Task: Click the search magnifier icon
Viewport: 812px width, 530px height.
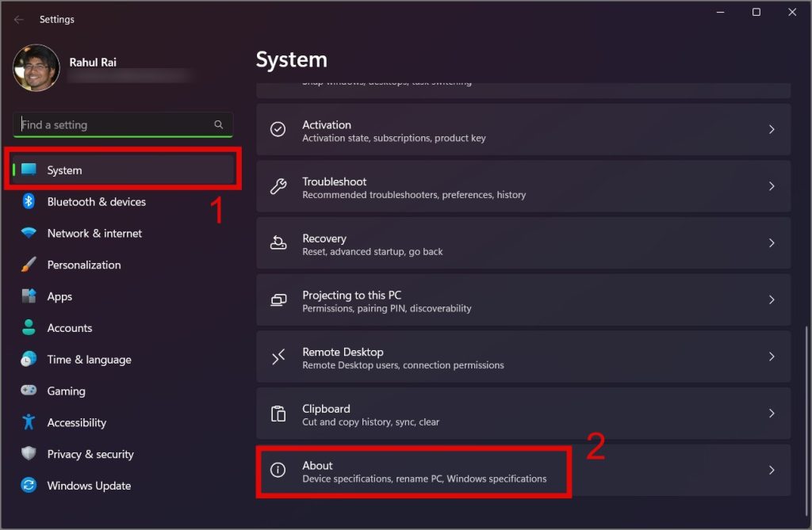Action: tap(219, 125)
